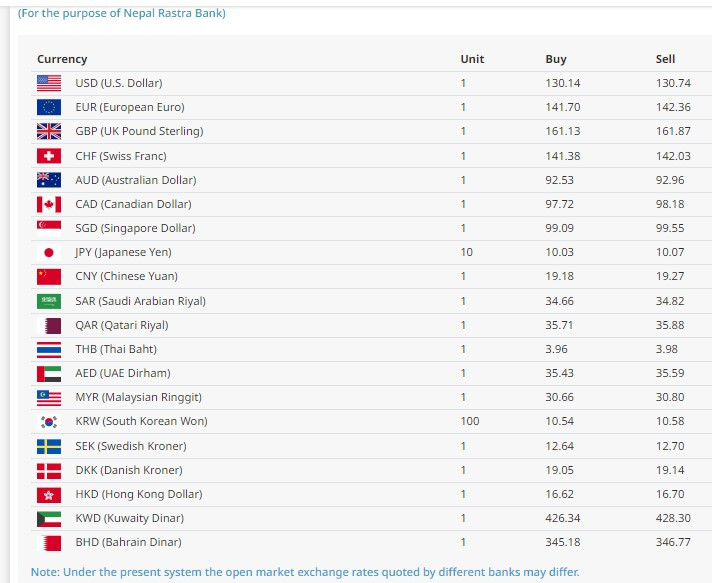Click the Thai flag icon
The image size is (712, 583).
click(x=49, y=349)
